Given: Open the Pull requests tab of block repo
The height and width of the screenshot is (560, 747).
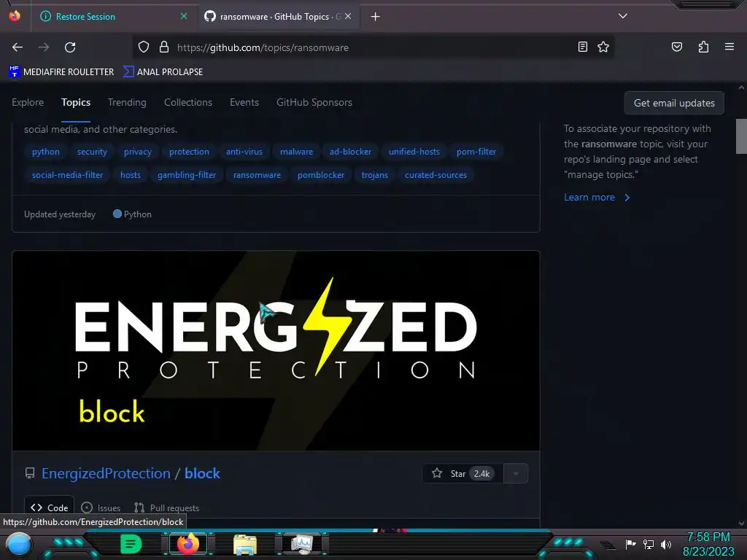Looking at the screenshot, I should (x=166, y=507).
